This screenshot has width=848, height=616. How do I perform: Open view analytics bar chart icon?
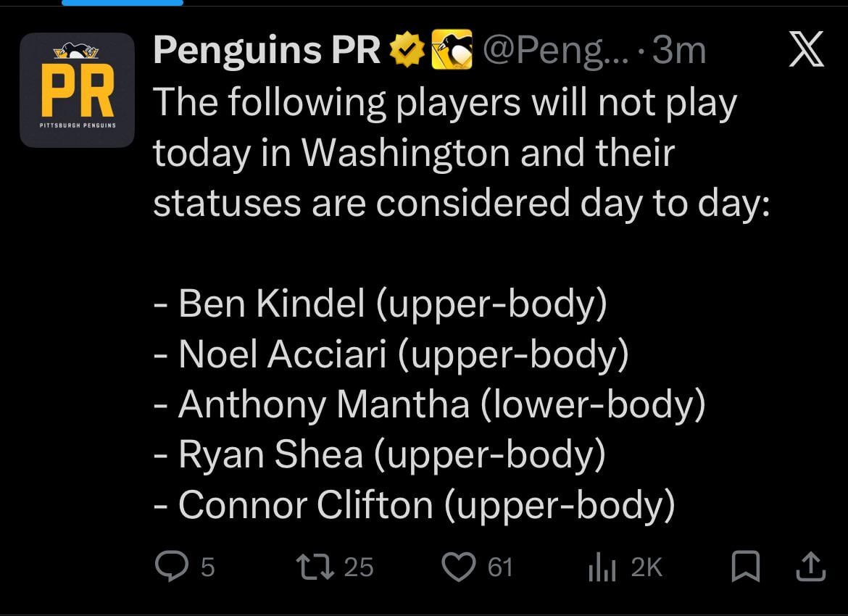(602, 567)
